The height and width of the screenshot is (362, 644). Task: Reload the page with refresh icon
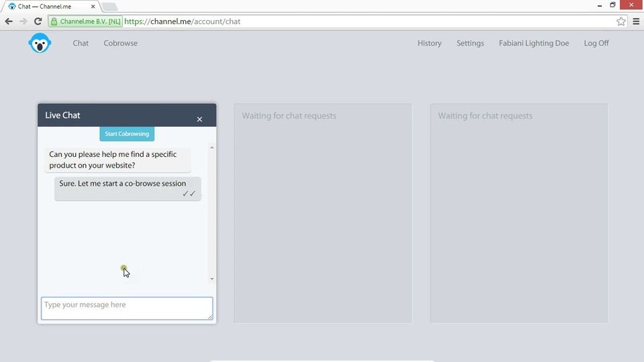[x=38, y=21]
